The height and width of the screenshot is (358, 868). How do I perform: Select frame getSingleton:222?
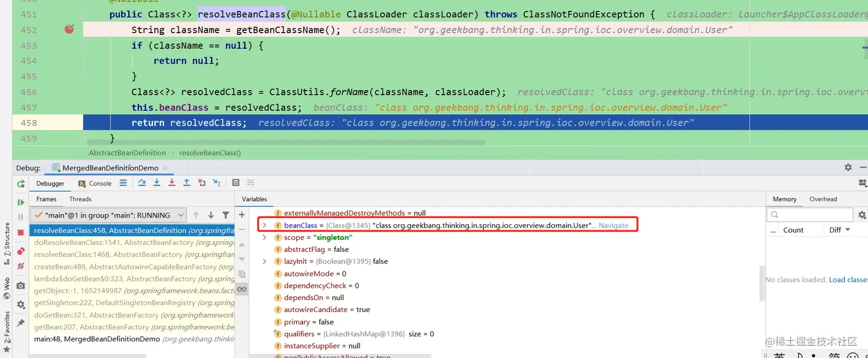click(x=132, y=303)
